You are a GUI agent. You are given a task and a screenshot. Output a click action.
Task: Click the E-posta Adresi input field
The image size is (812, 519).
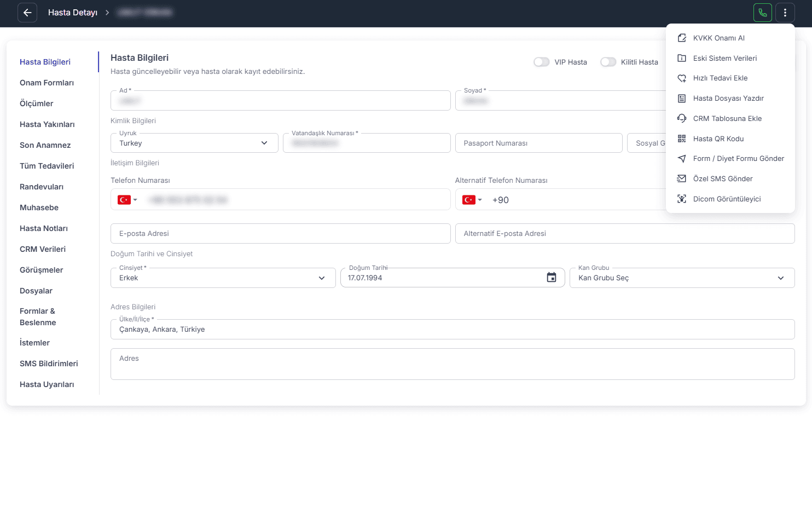(x=281, y=233)
